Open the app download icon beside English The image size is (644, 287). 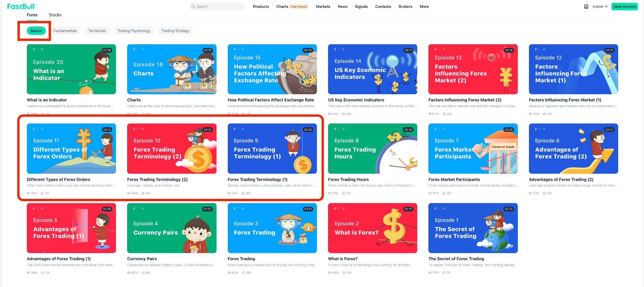click(x=586, y=7)
